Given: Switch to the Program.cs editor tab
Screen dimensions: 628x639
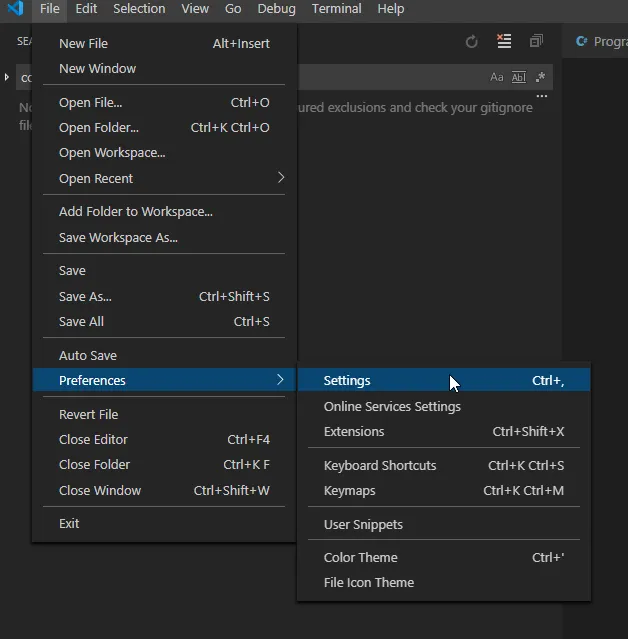Looking at the screenshot, I should tap(597, 41).
